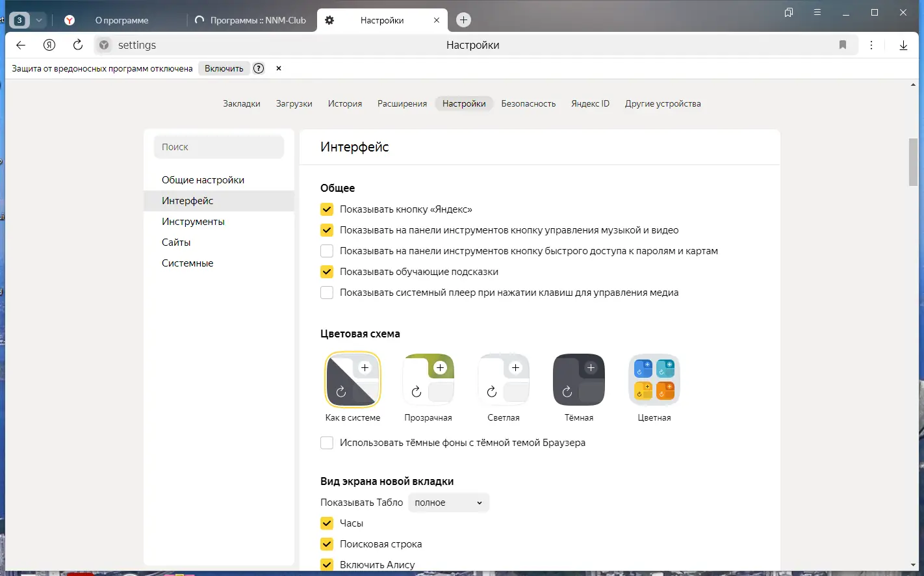Image resolution: width=924 pixels, height=576 pixels.
Task: Open the three-dot menu in the address bar
Action: tap(871, 45)
